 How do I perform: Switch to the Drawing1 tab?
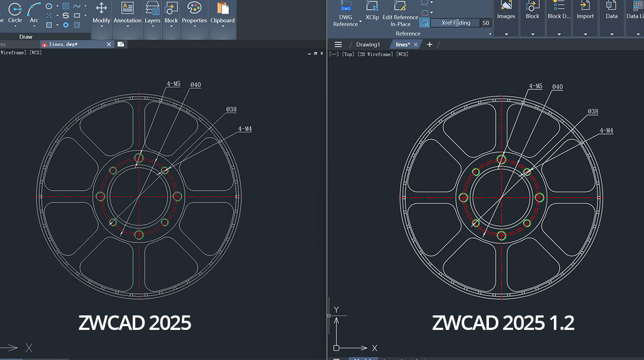pos(368,45)
